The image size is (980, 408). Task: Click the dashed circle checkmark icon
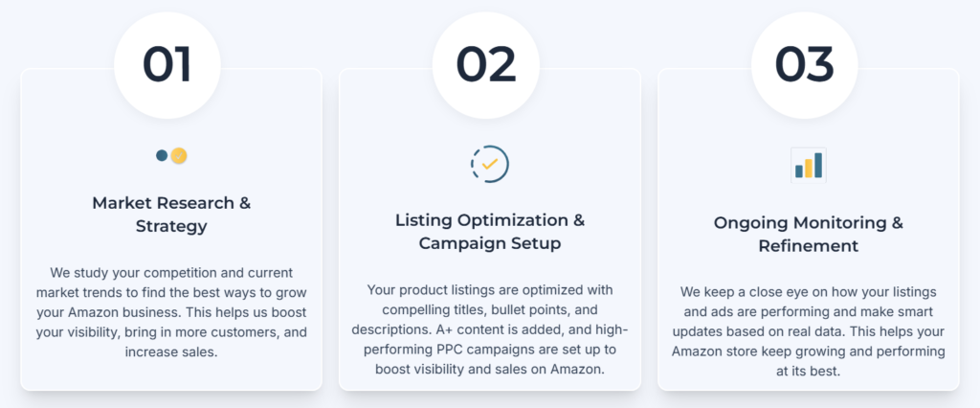tap(489, 164)
